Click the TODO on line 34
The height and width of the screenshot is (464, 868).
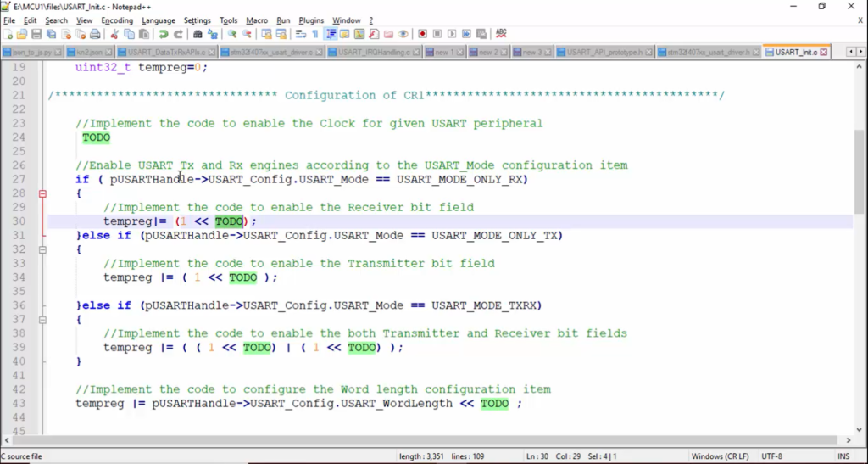pyautogui.click(x=243, y=277)
